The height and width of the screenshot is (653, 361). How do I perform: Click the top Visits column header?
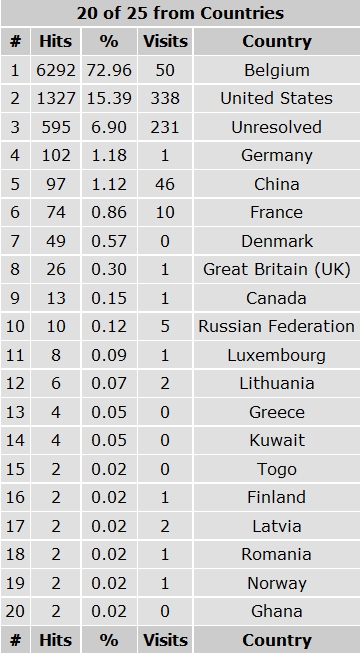coord(165,41)
